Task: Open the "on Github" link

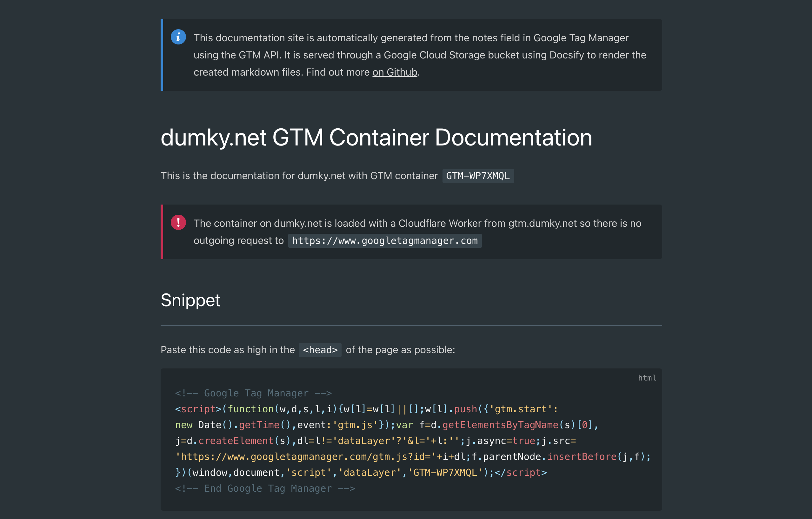Action: 395,72
